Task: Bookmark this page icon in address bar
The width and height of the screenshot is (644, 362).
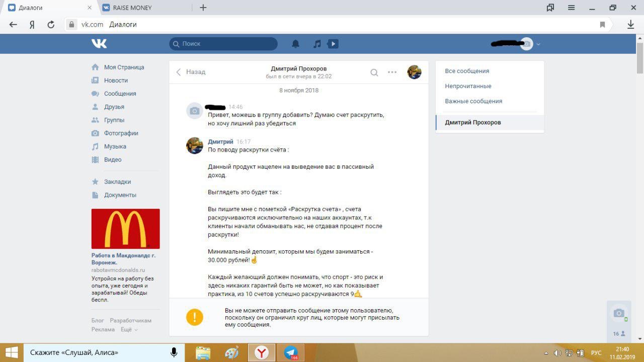Action: pos(602,24)
